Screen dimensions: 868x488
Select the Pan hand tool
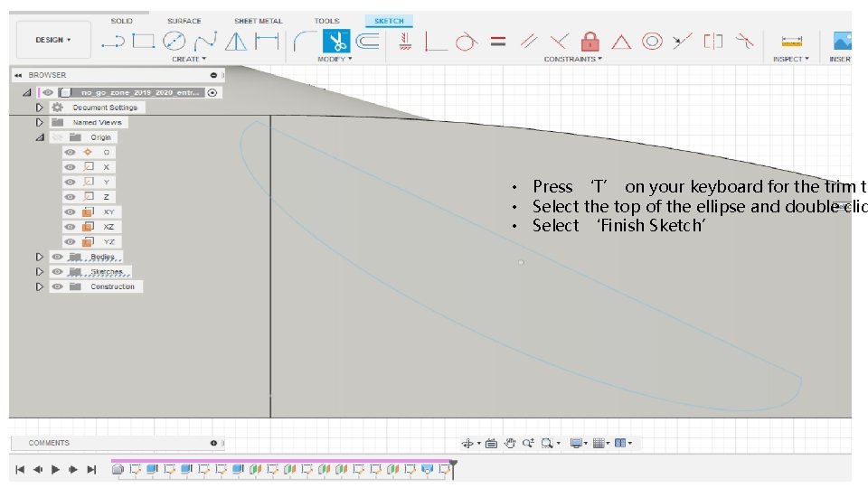coord(510,443)
